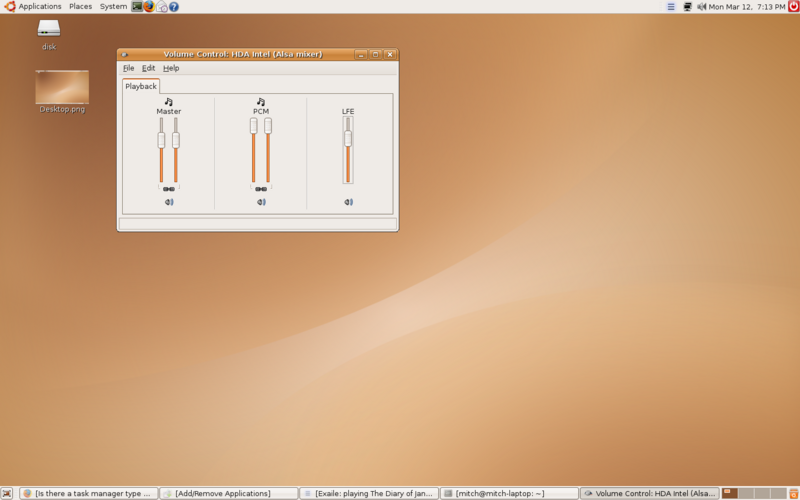The width and height of the screenshot is (800, 500).
Task: Select the disk drive desktop icon
Action: pyautogui.click(x=49, y=35)
